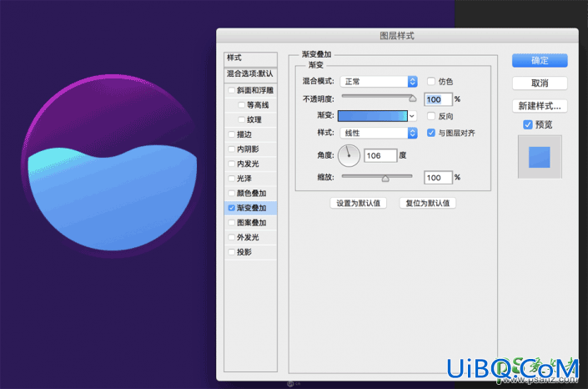Click the blue gradient swatch

tap(372, 116)
